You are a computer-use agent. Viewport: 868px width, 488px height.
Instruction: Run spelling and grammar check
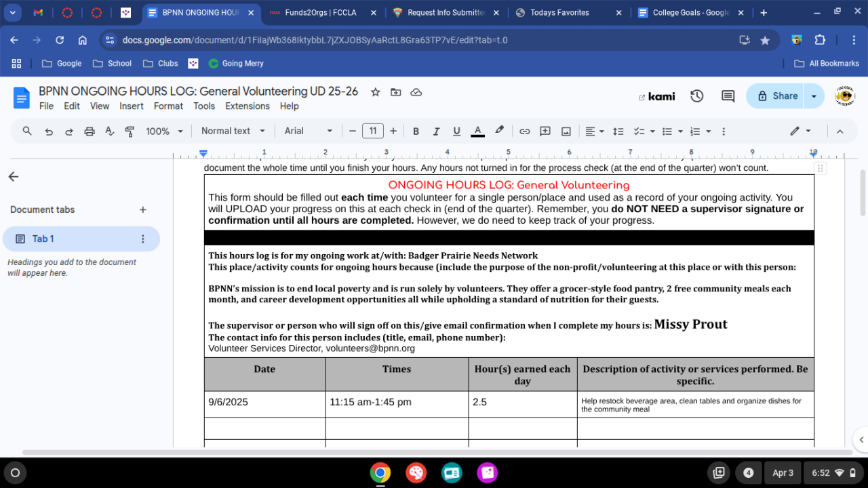110,131
